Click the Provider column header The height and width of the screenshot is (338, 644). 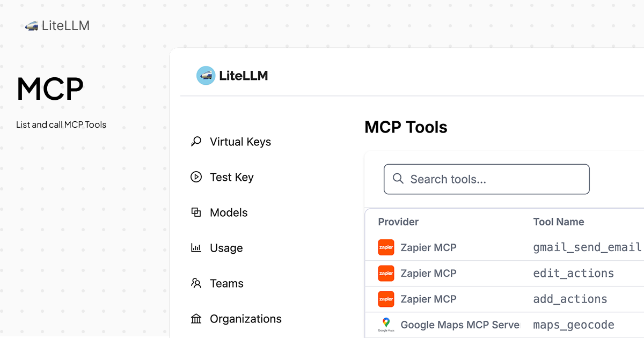pyautogui.click(x=398, y=222)
